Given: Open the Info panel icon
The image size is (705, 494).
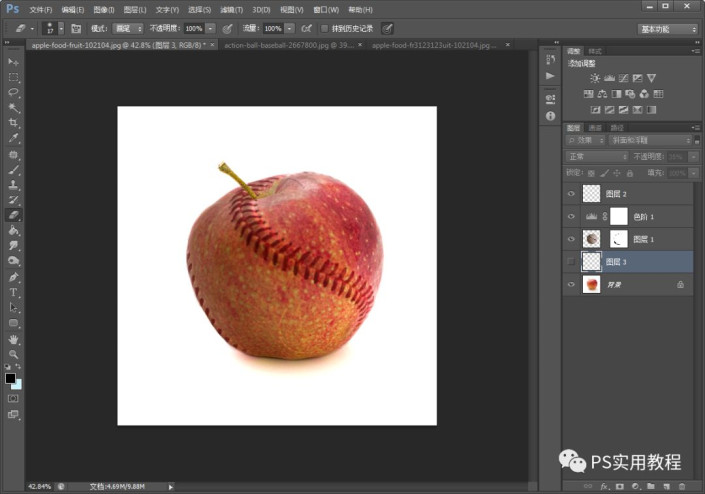Looking at the screenshot, I should tap(550, 116).
